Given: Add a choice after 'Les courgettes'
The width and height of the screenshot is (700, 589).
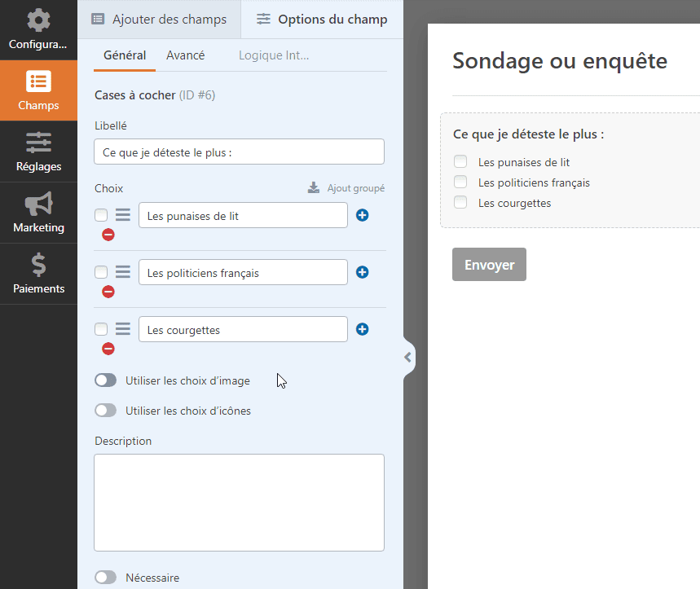Looking at the screenshot, I should pyautogui.click(x=362, y=329).
